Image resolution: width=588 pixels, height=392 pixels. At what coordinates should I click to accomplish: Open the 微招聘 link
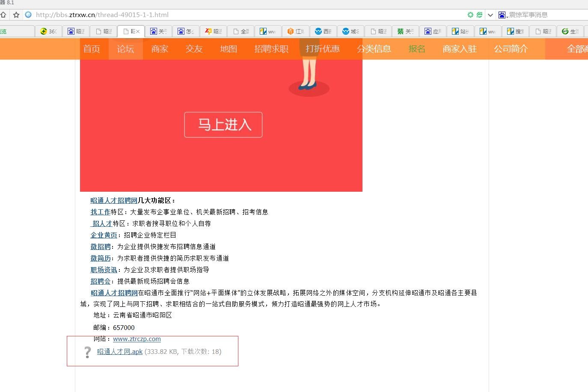(x=101, y=246)
